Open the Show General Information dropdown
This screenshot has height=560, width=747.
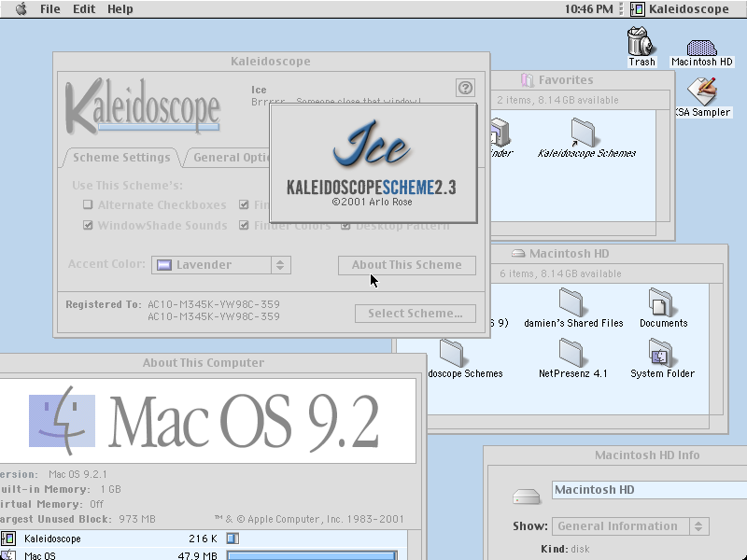tap(630, 526)
